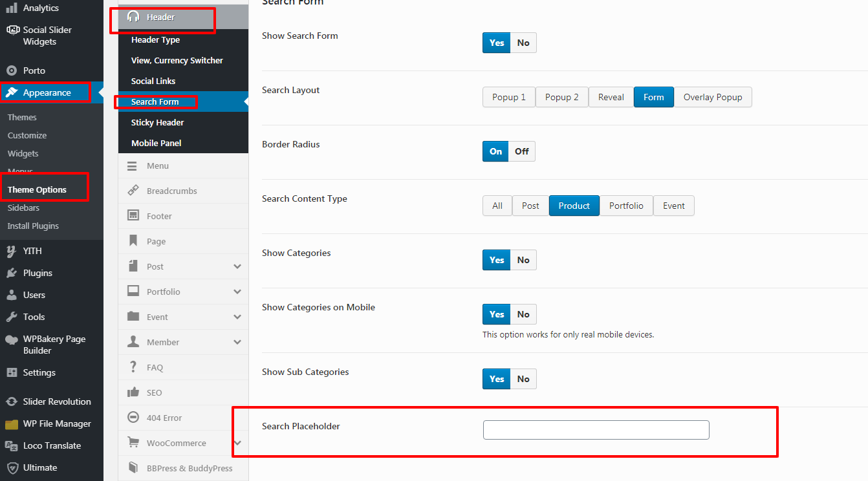The height and width of the screenshot is (481, 868).
Task: Select All search content type
Action: coord(497,206)
